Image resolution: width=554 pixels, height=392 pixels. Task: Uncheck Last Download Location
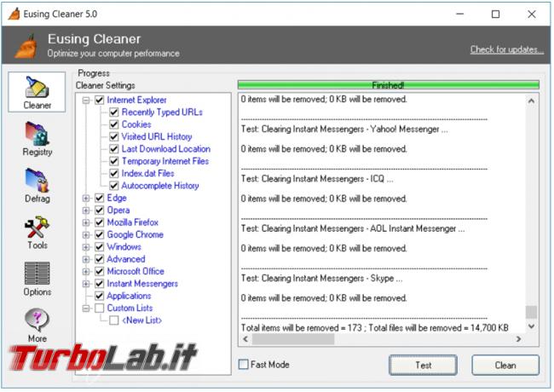[x=113, y=149]
